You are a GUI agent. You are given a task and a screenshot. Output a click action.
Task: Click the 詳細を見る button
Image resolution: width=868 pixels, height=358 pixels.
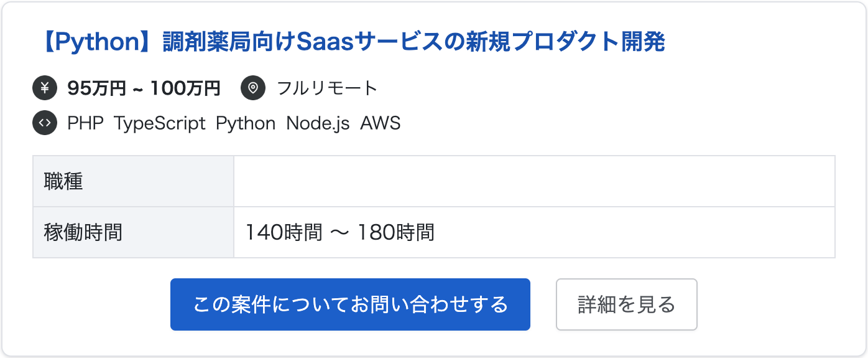626,304
